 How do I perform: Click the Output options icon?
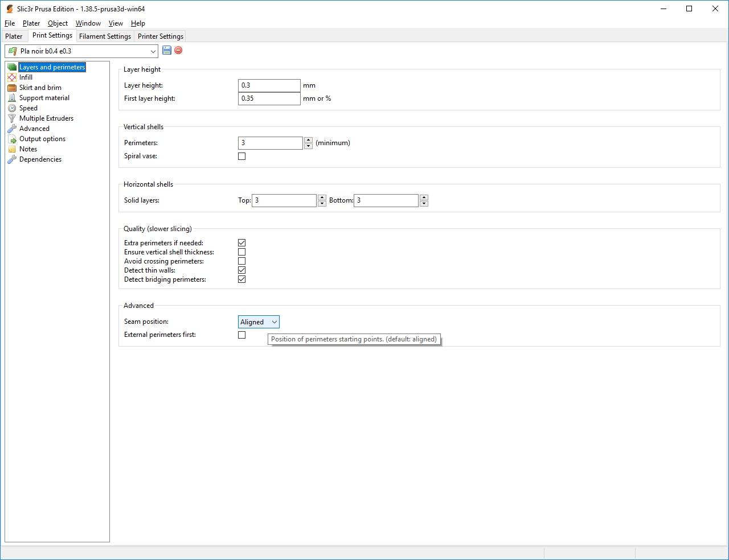(x=12, y=139)
